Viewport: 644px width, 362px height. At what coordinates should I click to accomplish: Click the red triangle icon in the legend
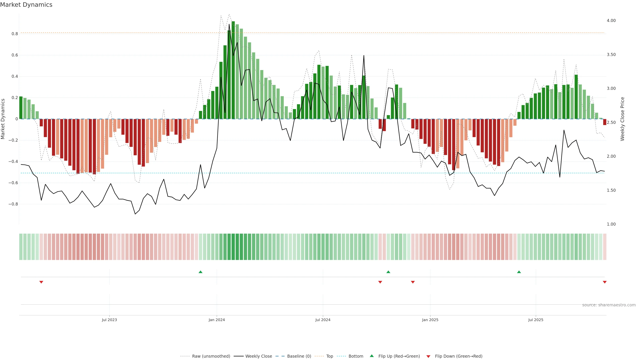coord(428,356)
